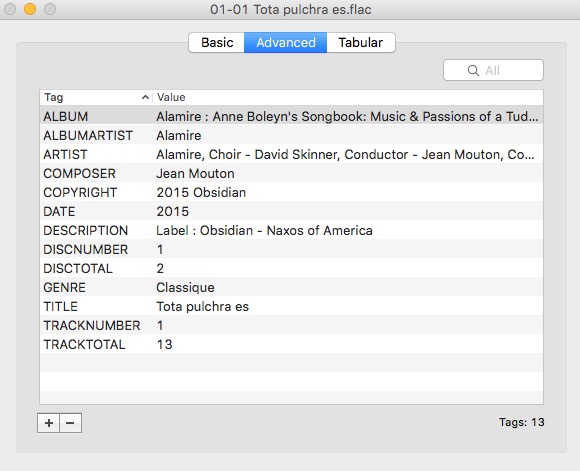Click the Value column header
Screen dimensions: 580x471
pos(348,97)
